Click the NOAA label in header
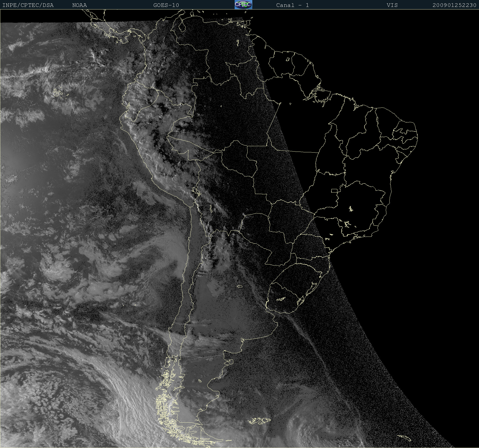 pos(79,5)
